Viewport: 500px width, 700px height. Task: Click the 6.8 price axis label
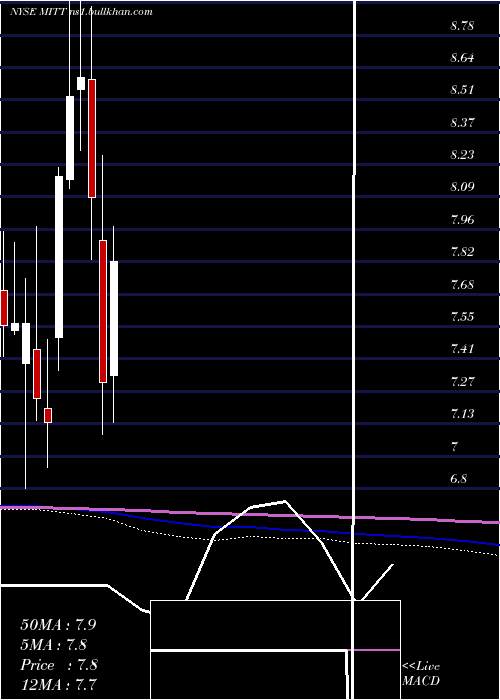coord(459,478)
